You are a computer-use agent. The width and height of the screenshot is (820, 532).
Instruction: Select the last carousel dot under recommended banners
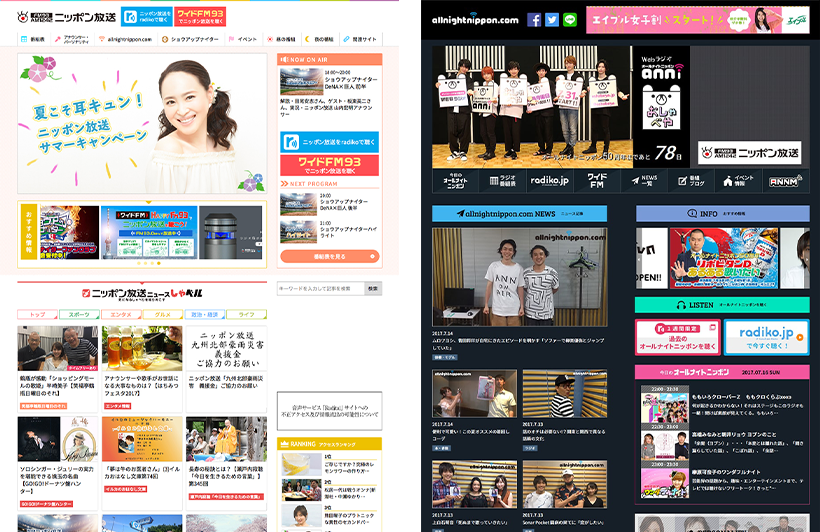159,264
